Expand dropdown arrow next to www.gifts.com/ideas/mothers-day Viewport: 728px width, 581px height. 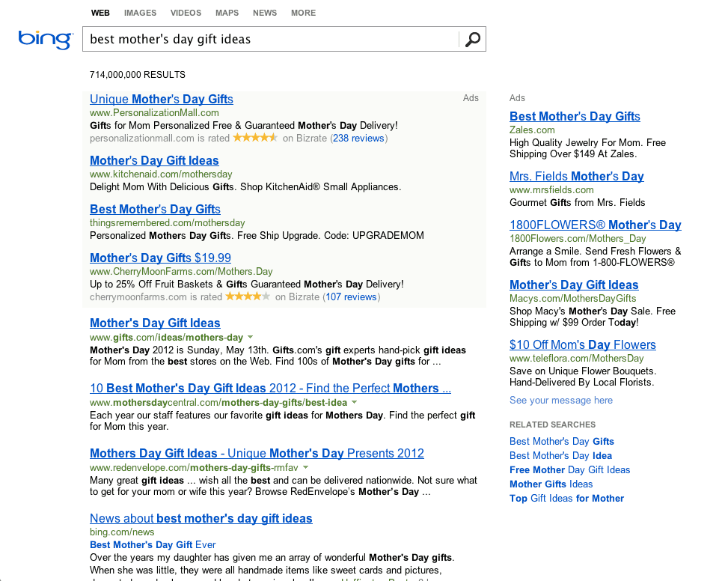pyautogui.click(x=250, y=337)
